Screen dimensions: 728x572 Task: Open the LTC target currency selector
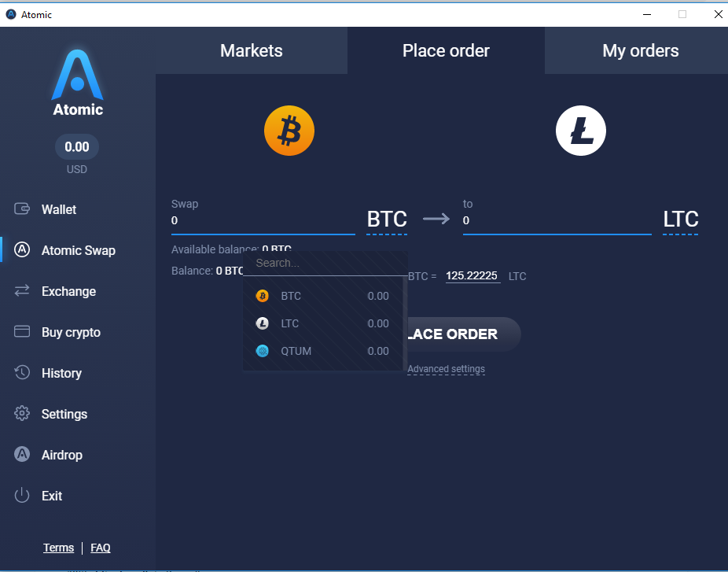[681, 220]
